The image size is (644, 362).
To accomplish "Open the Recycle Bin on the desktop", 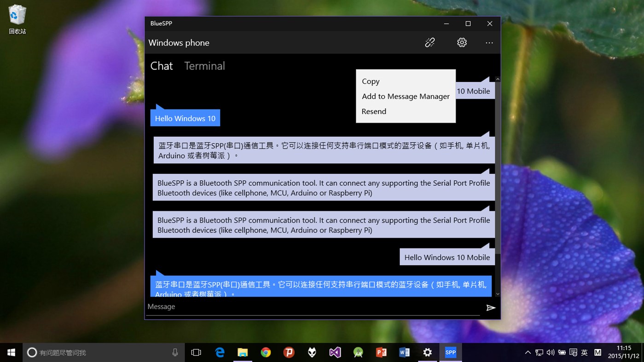I will (x=17, y=15).
